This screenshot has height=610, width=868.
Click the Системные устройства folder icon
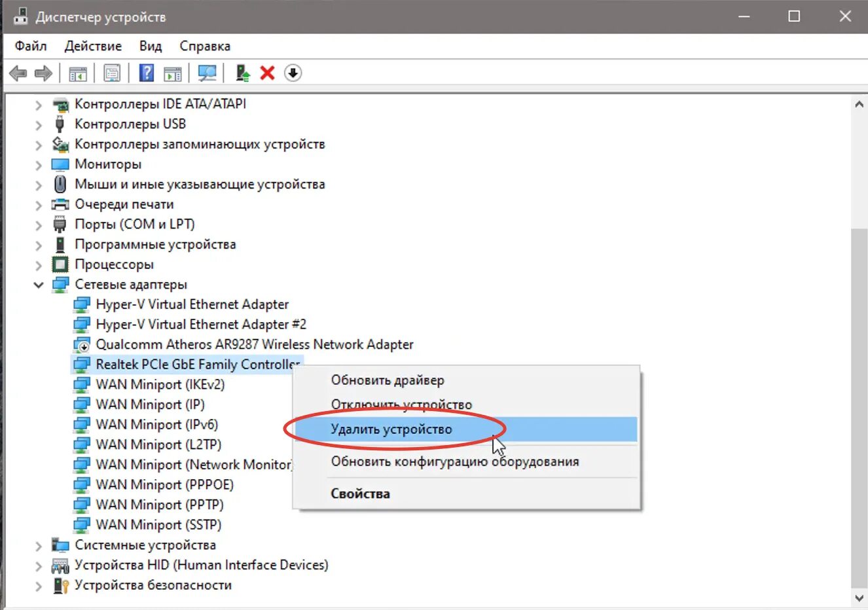coord(60,545)
